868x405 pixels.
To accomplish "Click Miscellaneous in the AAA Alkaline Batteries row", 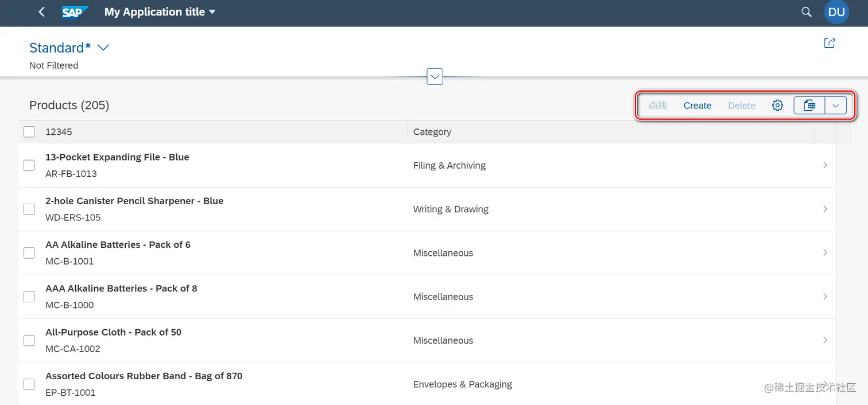I will coord(443,297).
